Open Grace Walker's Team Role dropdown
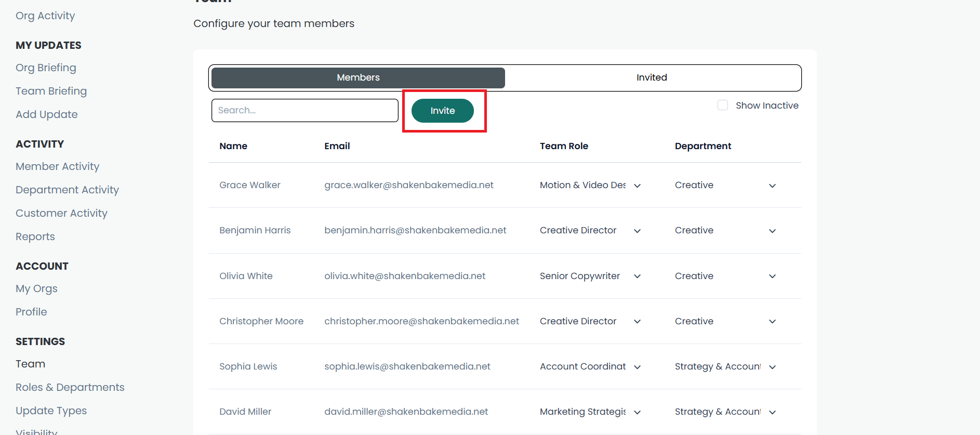The height and width of the screenshot is (435, 980). (590, 185)
